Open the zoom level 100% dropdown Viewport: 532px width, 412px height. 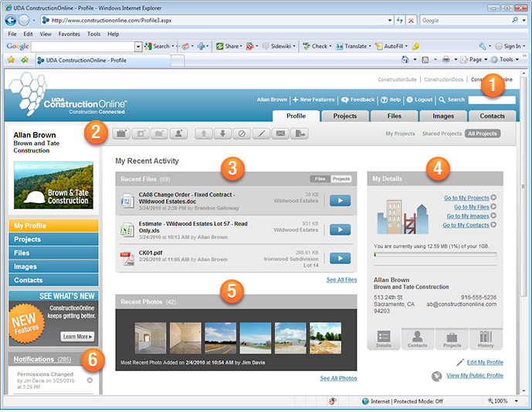coord(516,401)
